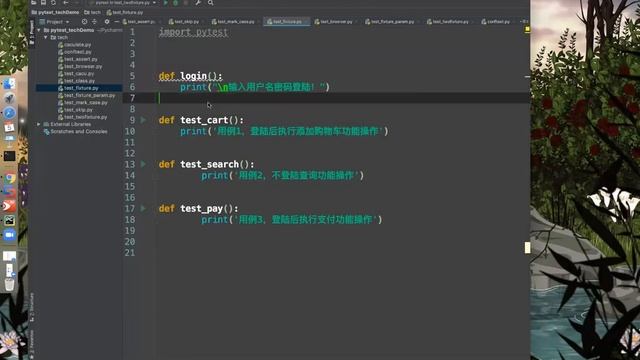Open Safari compass icon in Dock

tap(9, 113)
